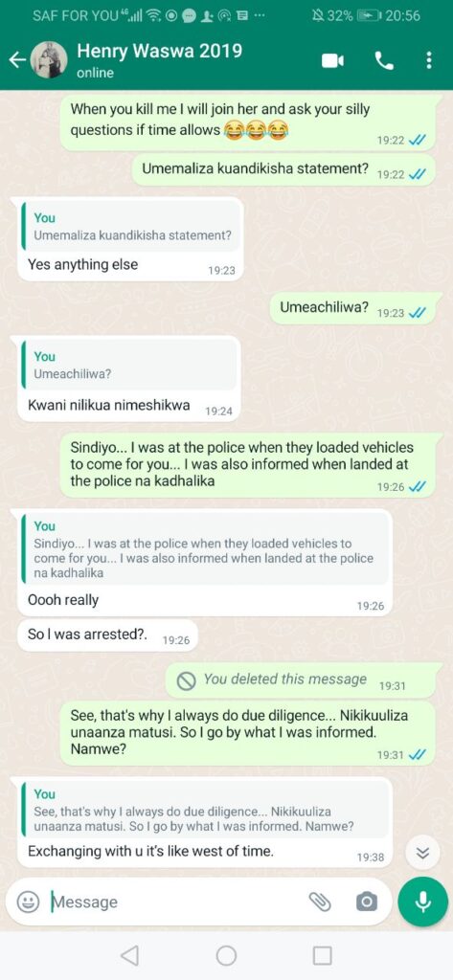Viewport: 453px width, 980px height.
Task: Tap the paperclip attachment icon
Action: coord(320,902)
